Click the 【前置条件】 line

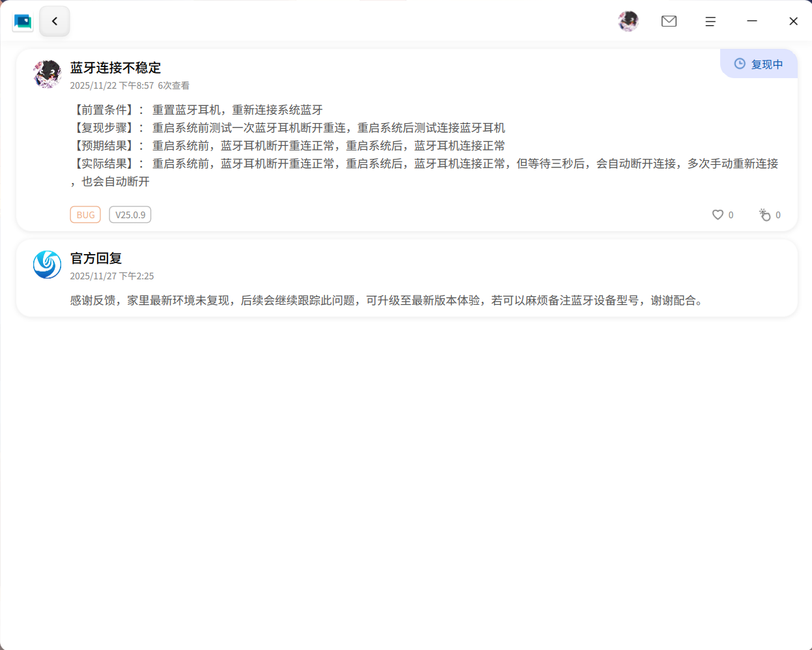click(x=197, y=110)
